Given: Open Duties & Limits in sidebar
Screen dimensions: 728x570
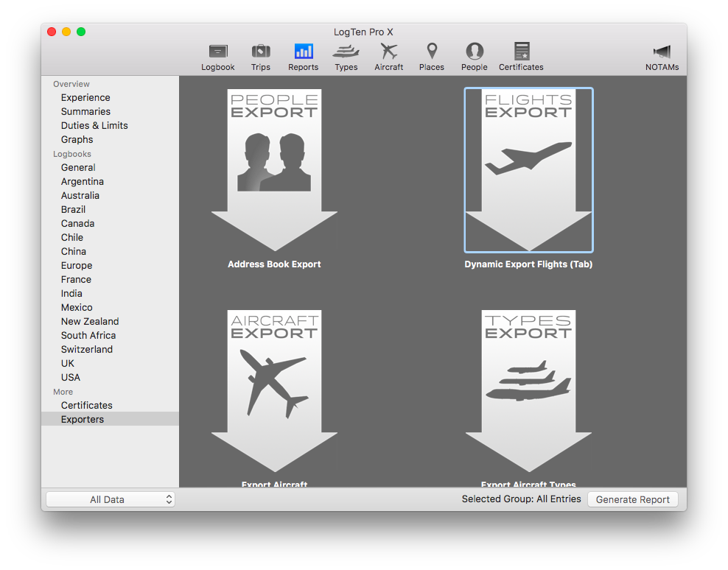Looking at the screenshot, I should click(94, 125).
